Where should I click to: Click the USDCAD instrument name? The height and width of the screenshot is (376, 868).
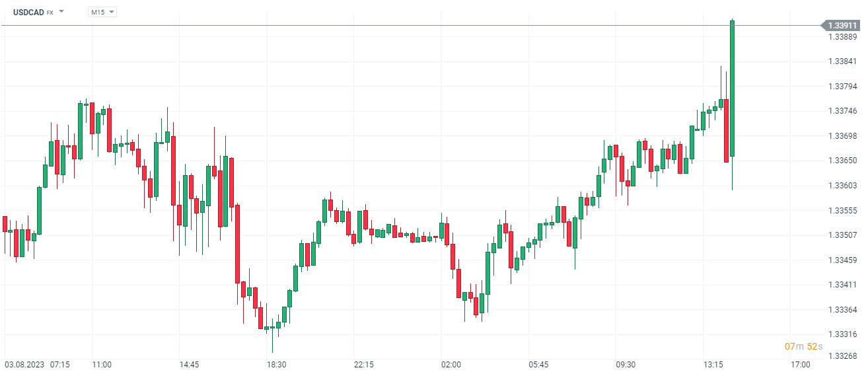pyautogui.click(x=28, y=12)
